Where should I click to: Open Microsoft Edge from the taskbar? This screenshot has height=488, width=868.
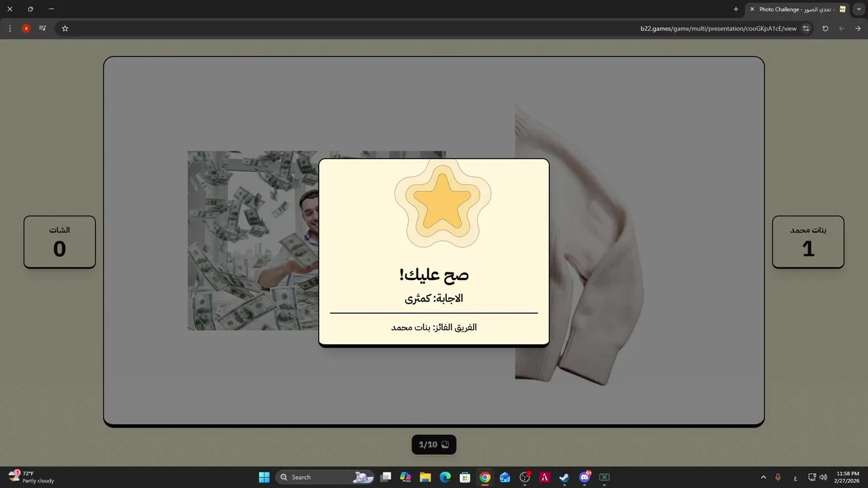445,477
